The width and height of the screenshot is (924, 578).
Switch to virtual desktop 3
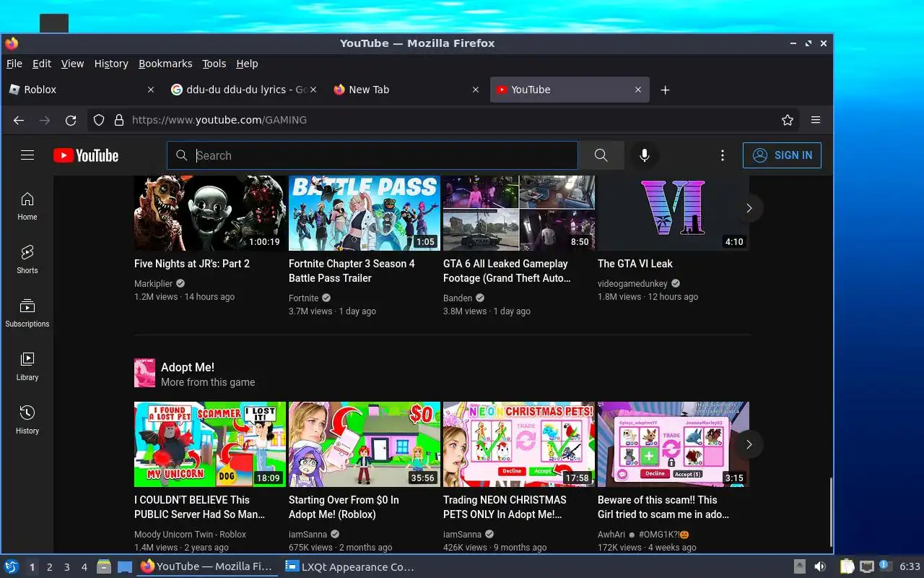tap(67, 567)
